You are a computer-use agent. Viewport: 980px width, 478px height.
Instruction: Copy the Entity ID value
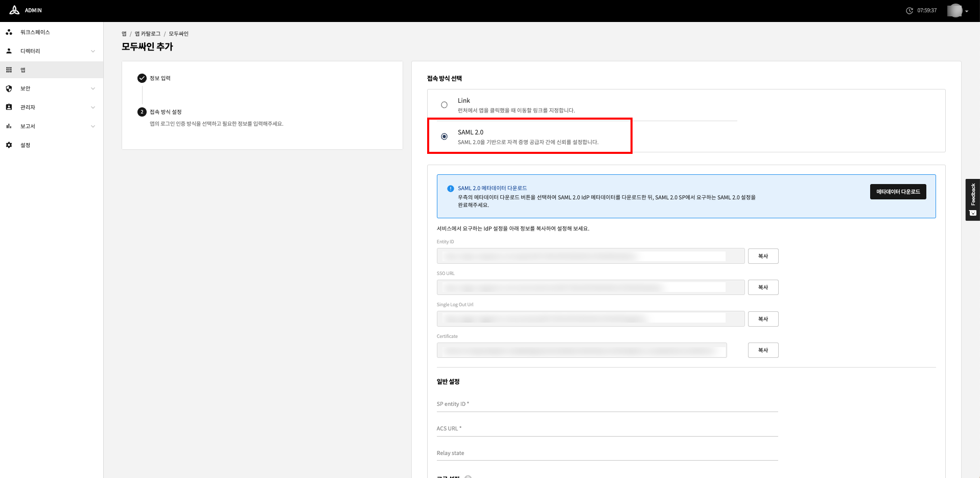click(x=763, y=256)
